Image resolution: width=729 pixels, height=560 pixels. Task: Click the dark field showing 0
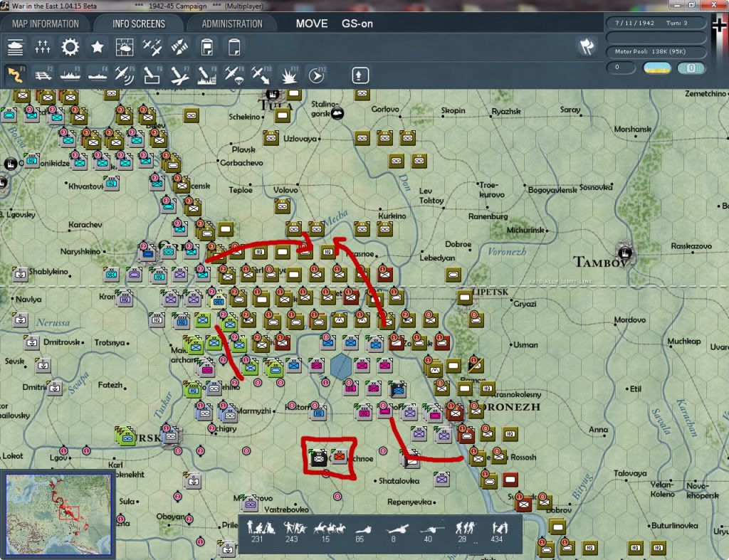tap(621, 68)
